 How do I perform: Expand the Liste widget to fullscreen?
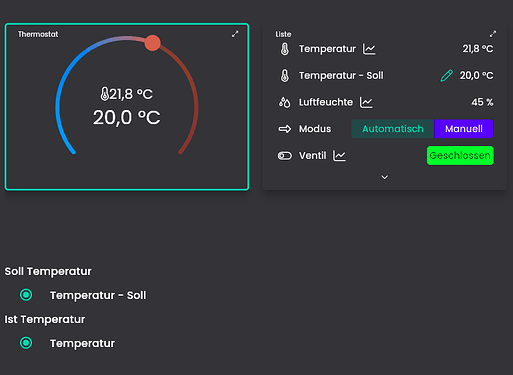click(x=493, y=34)
